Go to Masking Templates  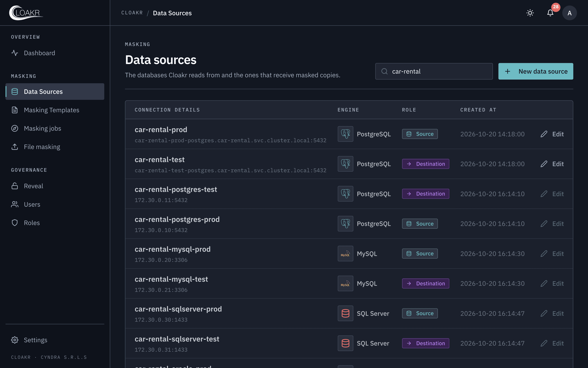(55, 110)
